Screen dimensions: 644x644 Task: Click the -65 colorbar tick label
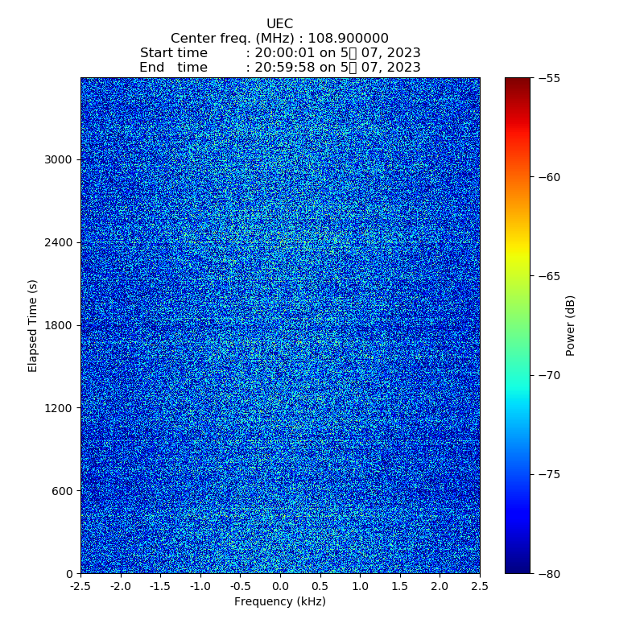pos(549,276)
